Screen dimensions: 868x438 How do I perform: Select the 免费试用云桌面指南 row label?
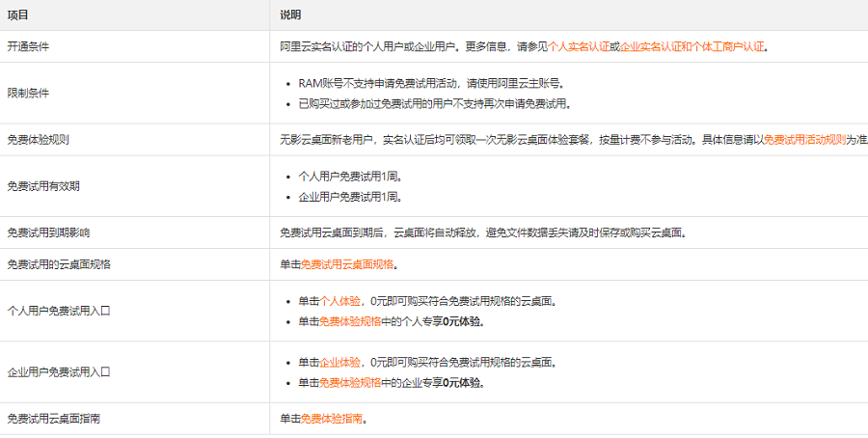pyautogui.click(x=54, y=419)
